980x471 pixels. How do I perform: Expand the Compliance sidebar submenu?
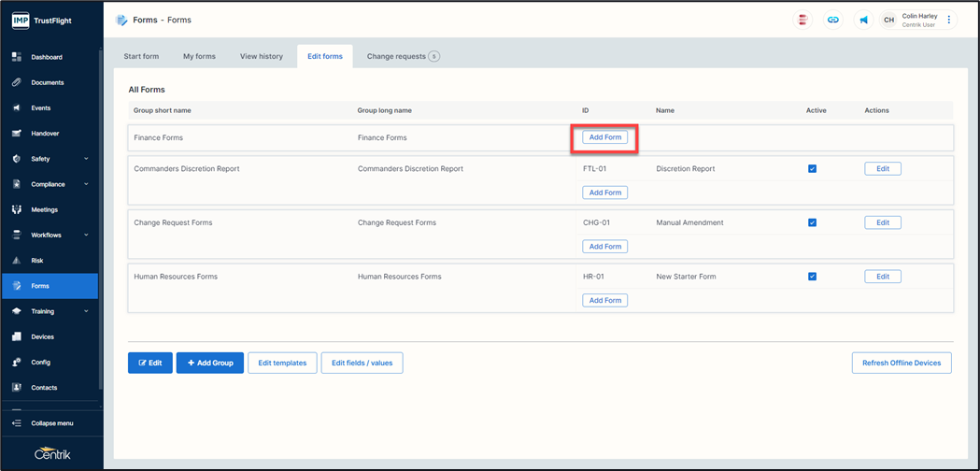[85, 184]
